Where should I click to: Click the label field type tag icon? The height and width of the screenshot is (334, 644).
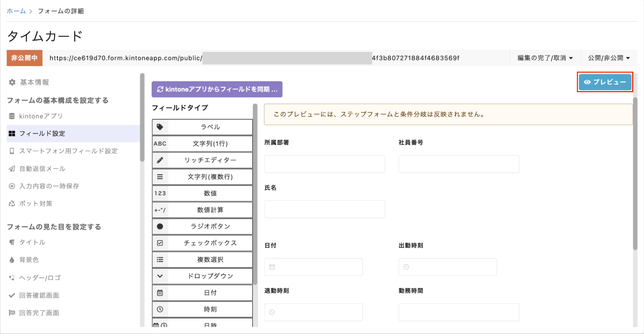tap(160, 127)
